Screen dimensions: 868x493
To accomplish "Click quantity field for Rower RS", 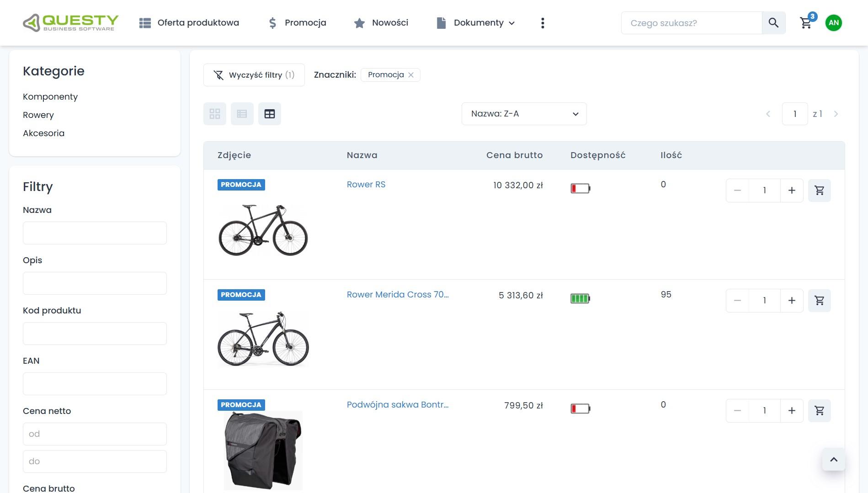I will coord(765,191).
